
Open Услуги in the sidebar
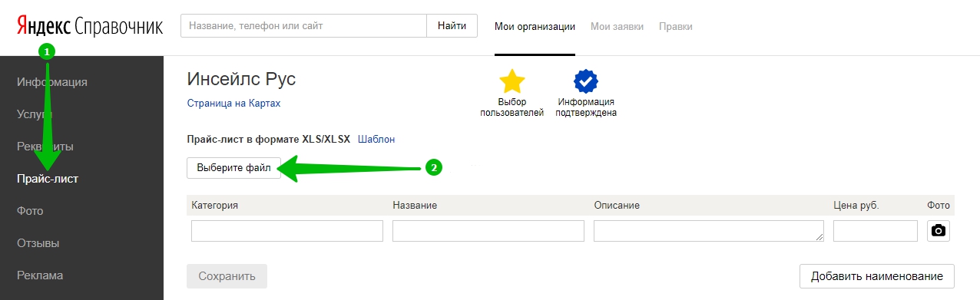35,114
